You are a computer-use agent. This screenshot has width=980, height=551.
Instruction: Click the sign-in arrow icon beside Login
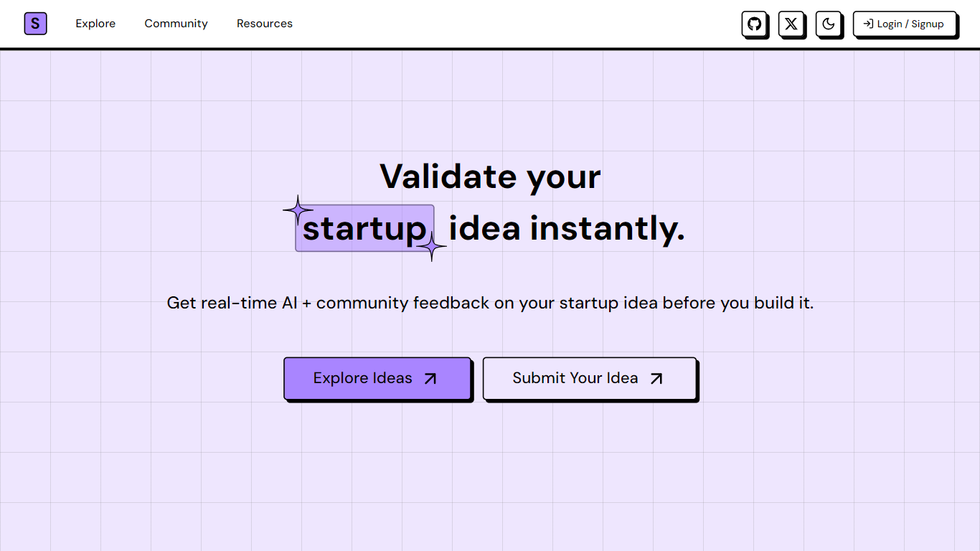point(867,24)
